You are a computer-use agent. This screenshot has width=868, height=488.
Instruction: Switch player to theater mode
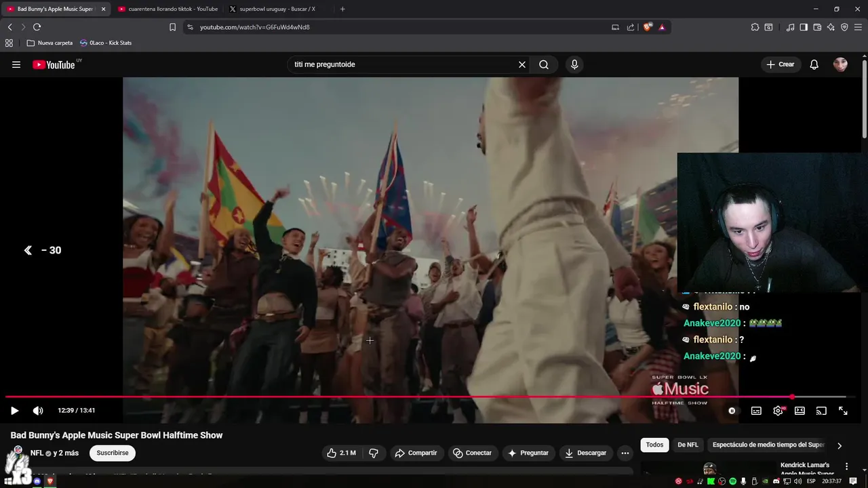coord(800,411)
